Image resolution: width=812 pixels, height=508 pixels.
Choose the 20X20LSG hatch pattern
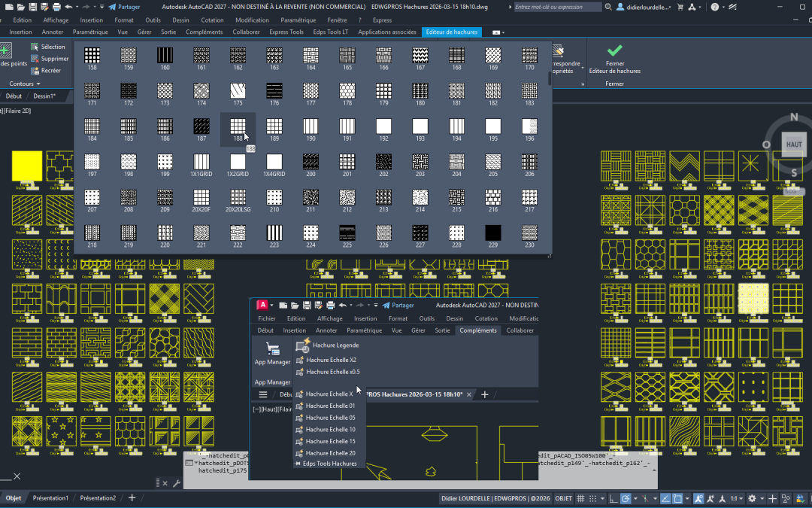coord(238,197)
